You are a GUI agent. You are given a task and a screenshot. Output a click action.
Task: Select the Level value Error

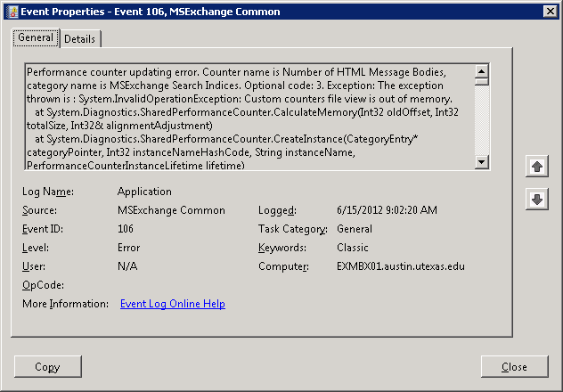[x=128, y=249]
